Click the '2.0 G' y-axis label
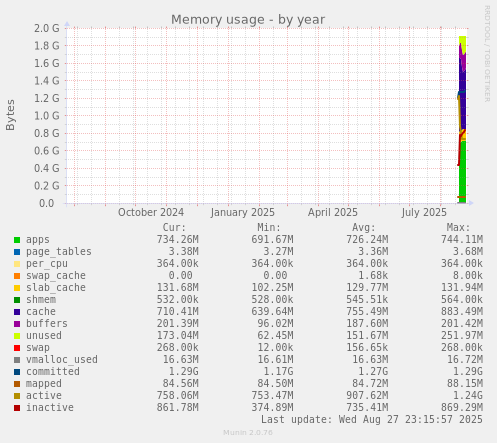Viewport: 497px width, 443px height. tap(47, 28)
